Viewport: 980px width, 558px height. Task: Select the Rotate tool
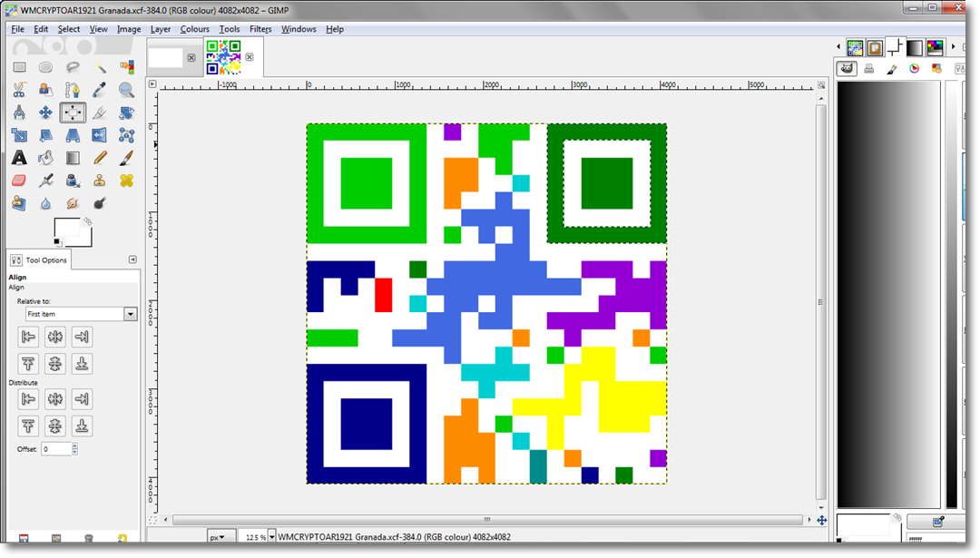(x=126, y=113)
